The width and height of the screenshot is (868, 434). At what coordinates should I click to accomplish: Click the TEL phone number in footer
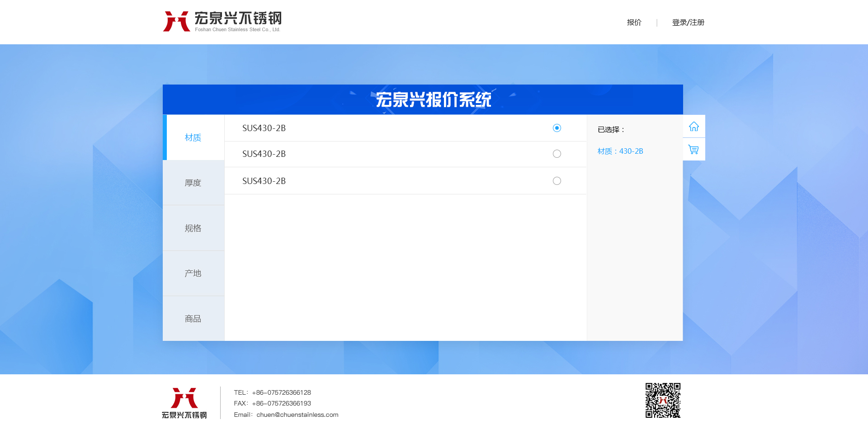(281, 392)
